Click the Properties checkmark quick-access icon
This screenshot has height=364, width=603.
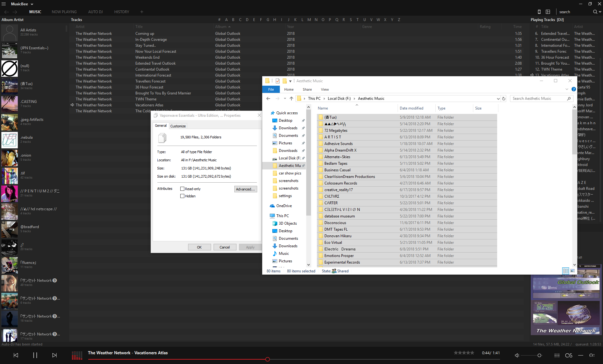(x=278, y=81)
